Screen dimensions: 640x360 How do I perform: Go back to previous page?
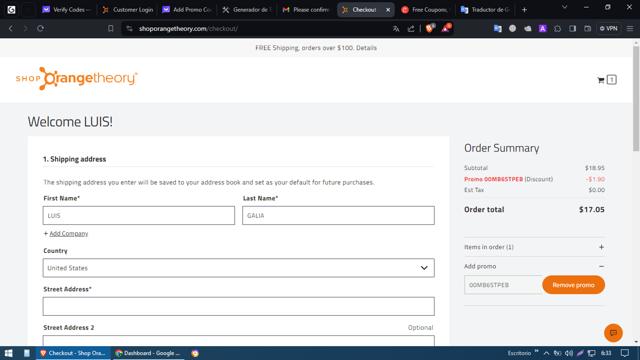(x=11, y=29)
